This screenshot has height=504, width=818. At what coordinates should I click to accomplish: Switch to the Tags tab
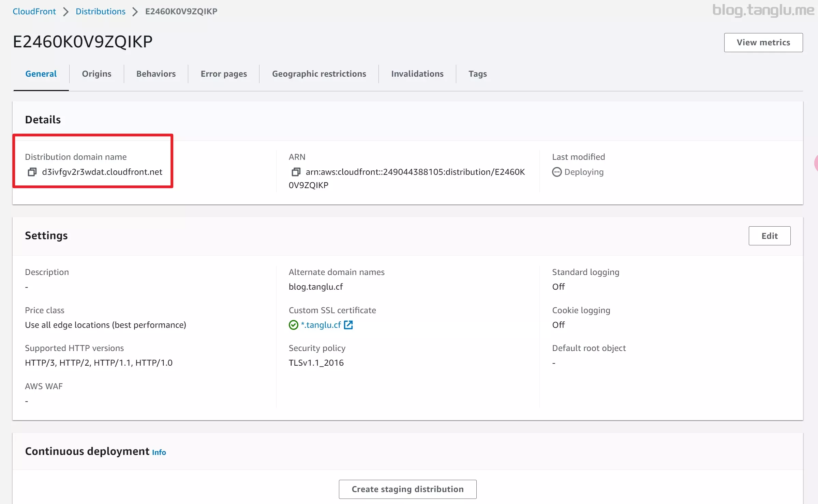pyautogui.click(x=477, y=74)
